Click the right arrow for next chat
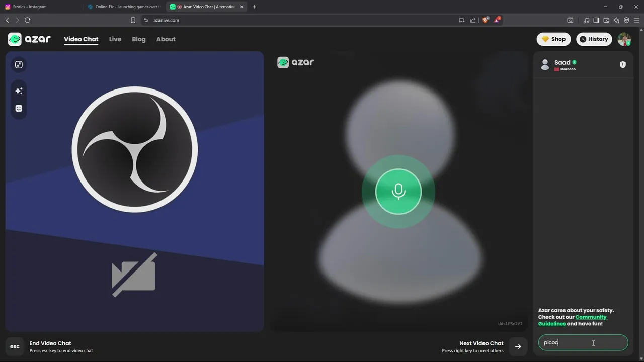 point(518,346)
